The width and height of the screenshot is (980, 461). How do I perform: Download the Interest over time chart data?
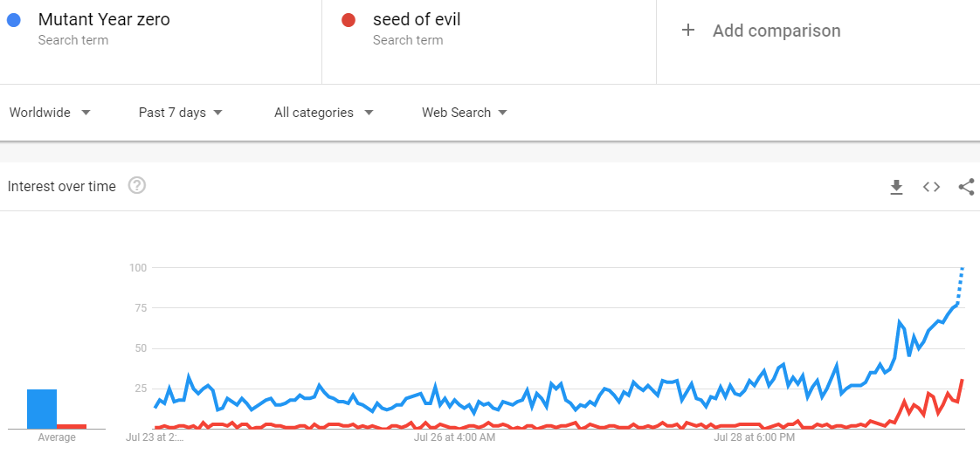[x=897, y=187]
